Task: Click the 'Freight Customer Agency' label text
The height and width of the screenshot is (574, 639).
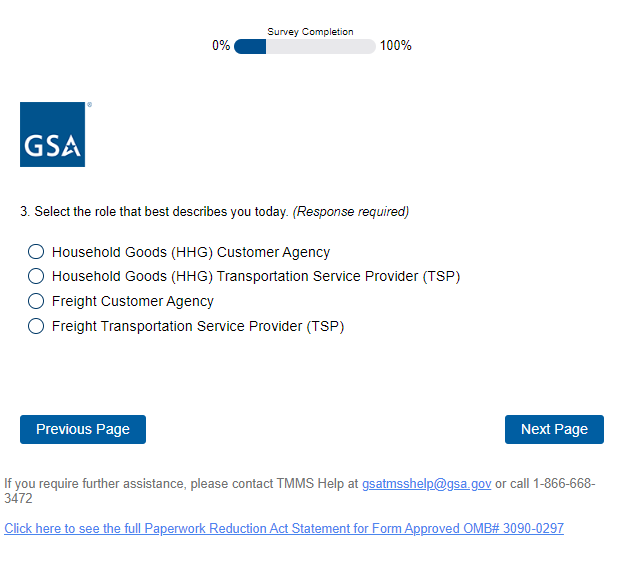Action: click(132, 301)
